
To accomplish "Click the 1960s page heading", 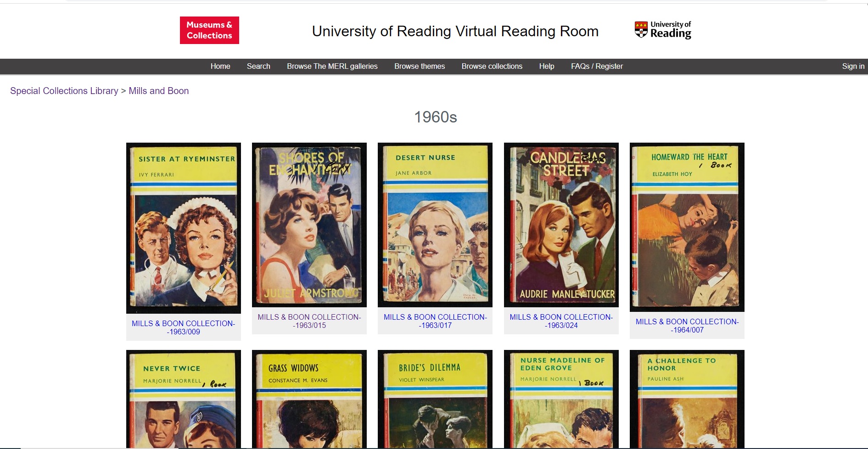I will pyautogui.click(x=436, y=117).
